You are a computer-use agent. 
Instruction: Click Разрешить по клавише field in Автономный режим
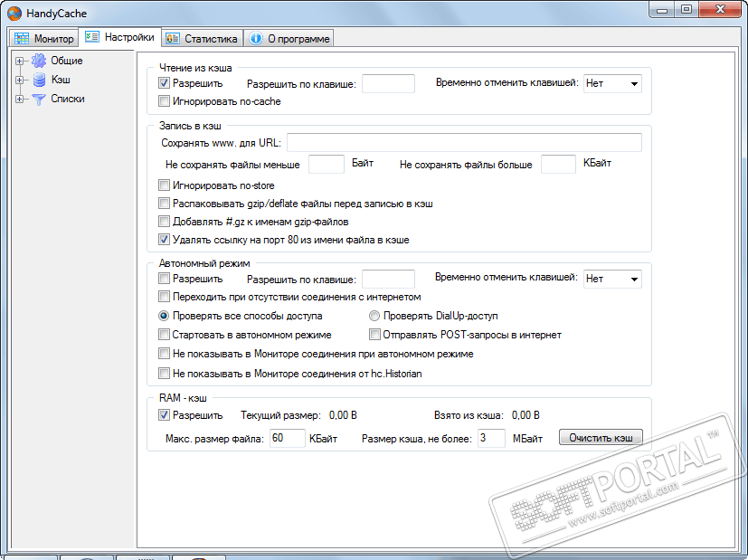(388, 279)
